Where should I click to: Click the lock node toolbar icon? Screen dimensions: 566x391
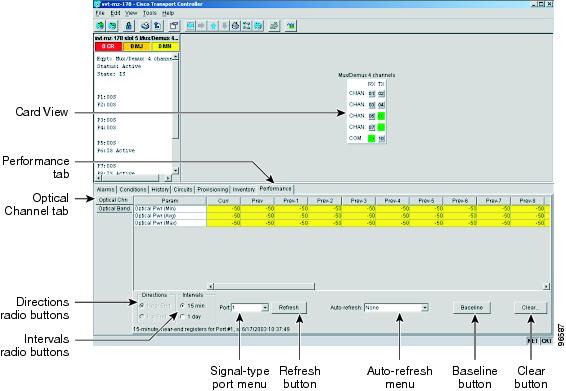point(129,26)
